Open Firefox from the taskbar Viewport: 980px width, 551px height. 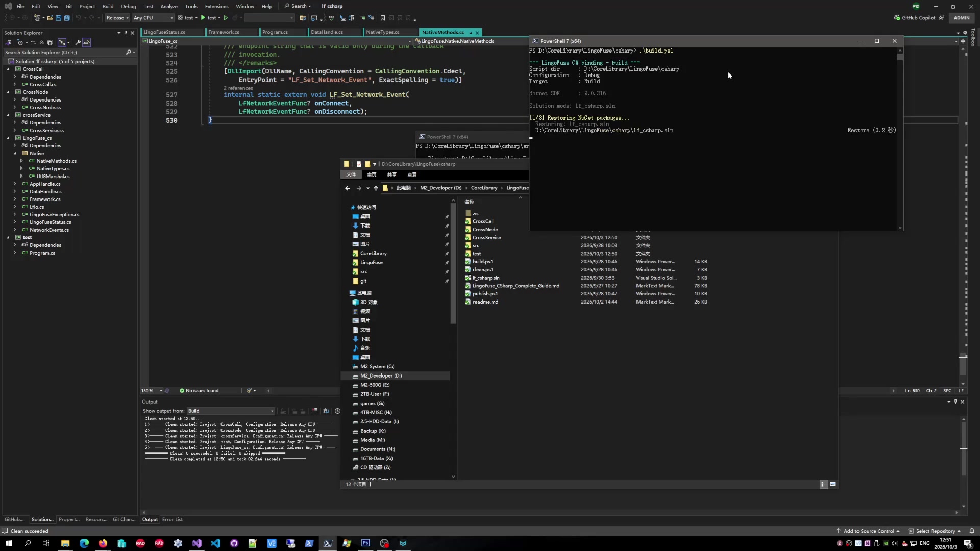[103, 543]
